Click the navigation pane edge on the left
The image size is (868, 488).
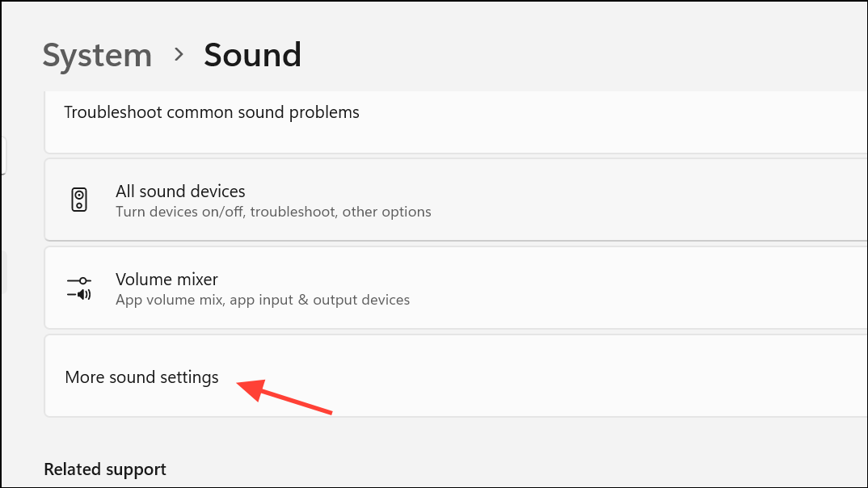tap(4, 155)
